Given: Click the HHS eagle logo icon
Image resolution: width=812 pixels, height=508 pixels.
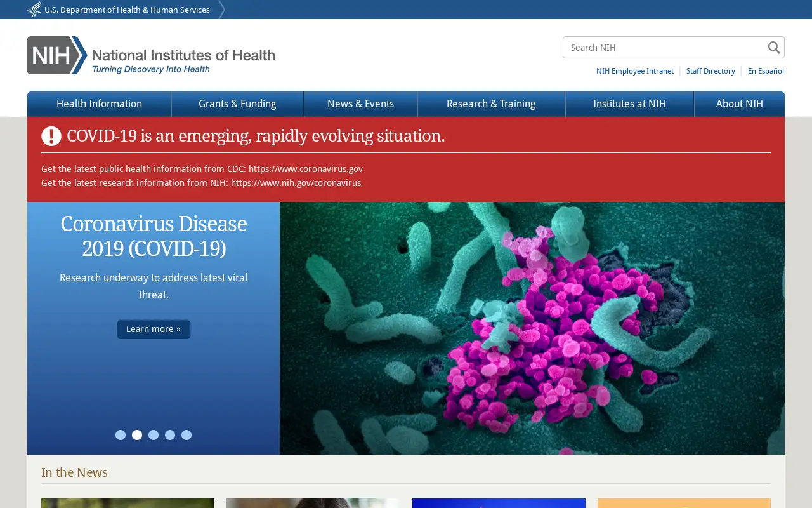Looking at the screenshot, I should 34,10.
